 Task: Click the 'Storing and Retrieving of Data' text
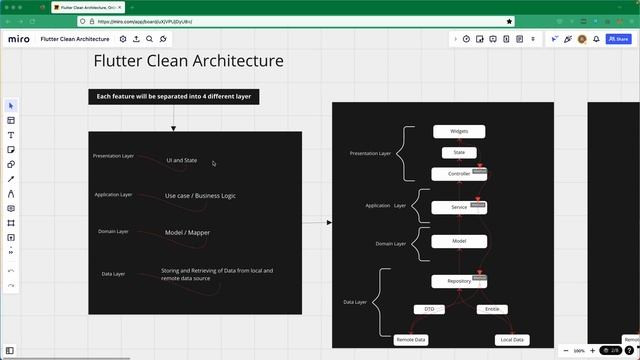[x=217, y=274]
